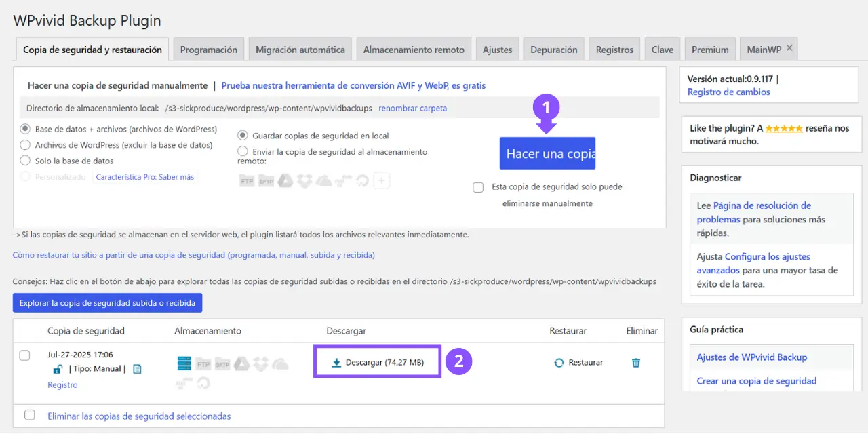Click the SFTP icon under remote storage options
This screenshot has height=434, width=868.
pyautogui.click(x=266, y=181)
